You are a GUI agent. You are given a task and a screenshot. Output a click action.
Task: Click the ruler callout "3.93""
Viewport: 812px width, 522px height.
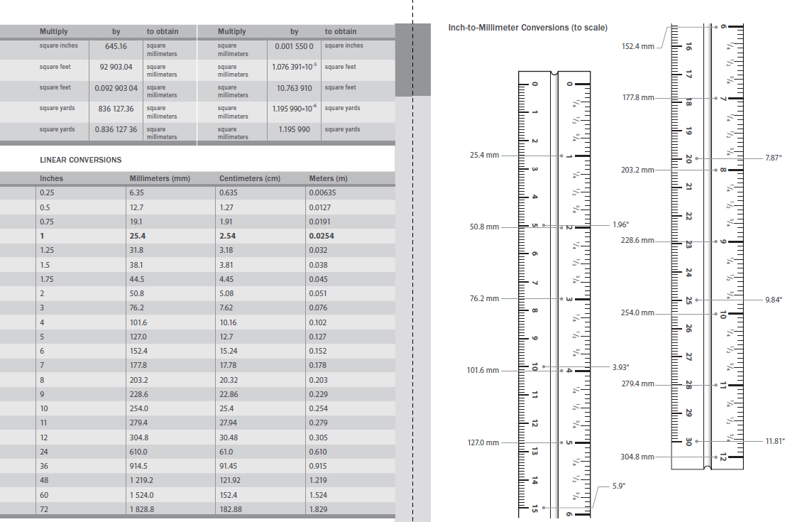point(620,367)
